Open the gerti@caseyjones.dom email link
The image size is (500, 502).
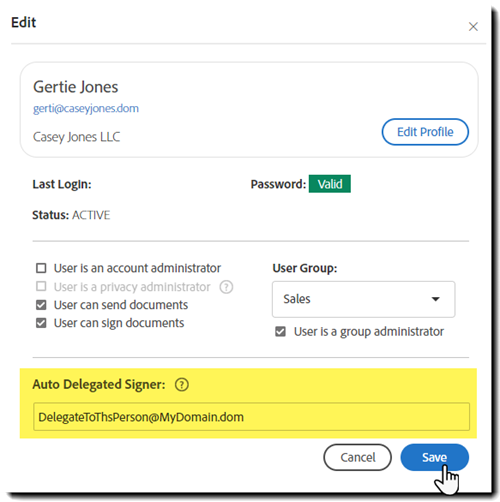(86, 109)
